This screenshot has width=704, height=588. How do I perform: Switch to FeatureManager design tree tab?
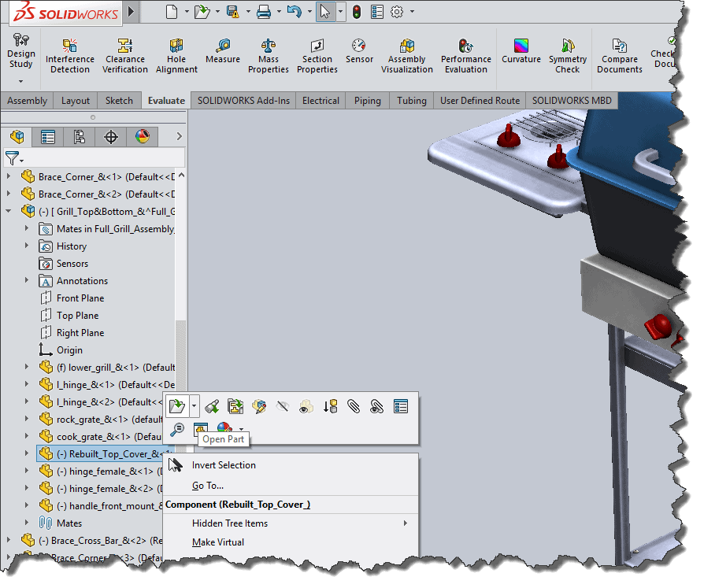pos(17,136)
